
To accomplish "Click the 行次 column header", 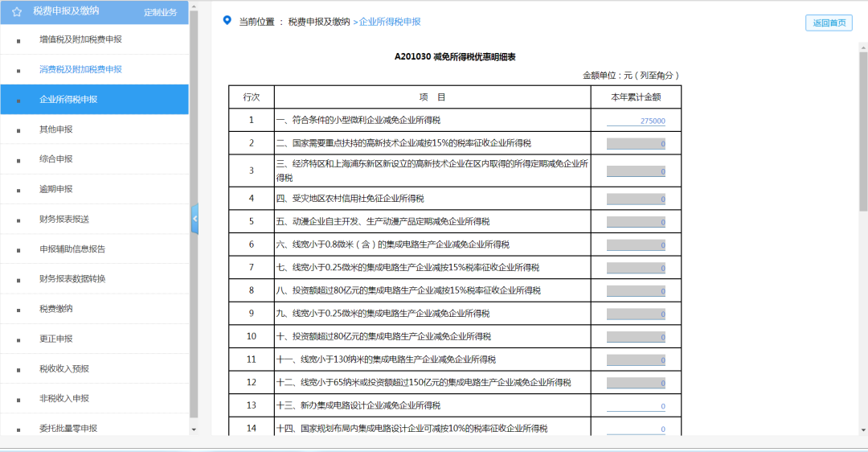I will tap(252, 97).
